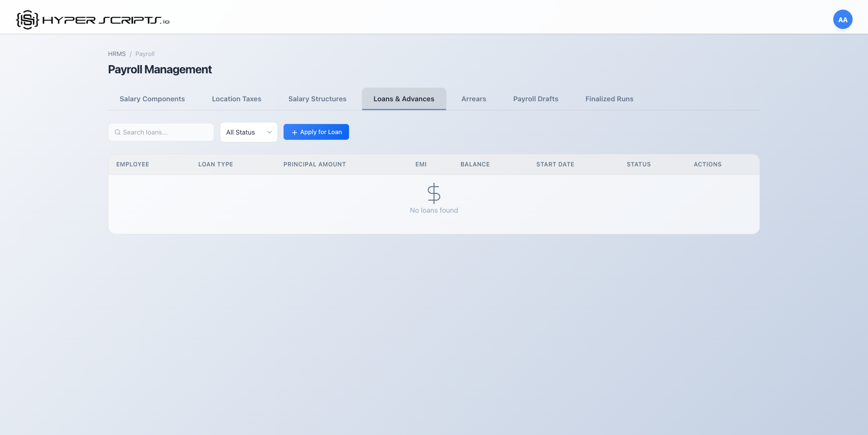The height and width of the screenshot is (435, 868).
Task: Click the dollar sign icon in empty state
Action: 434,193
